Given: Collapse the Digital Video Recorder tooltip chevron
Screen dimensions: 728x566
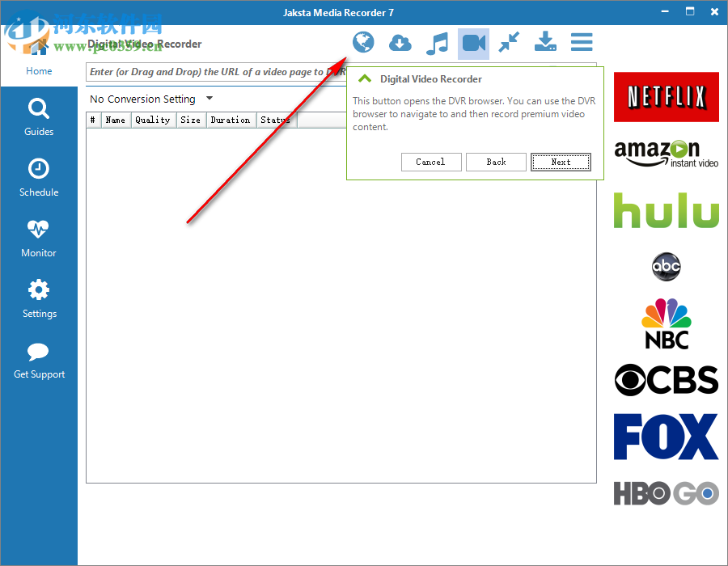Looking at the screenshot, I should (x=364, y=79).
